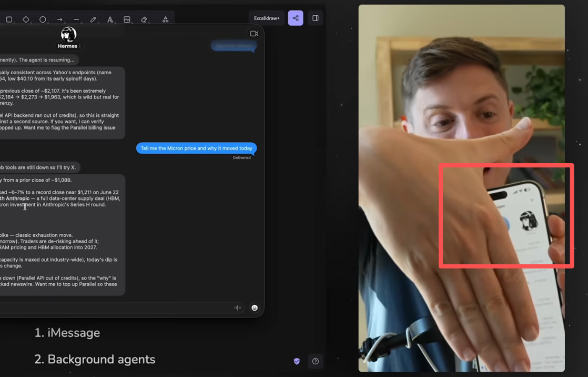Open the Hermes contact details

[69, 46]
